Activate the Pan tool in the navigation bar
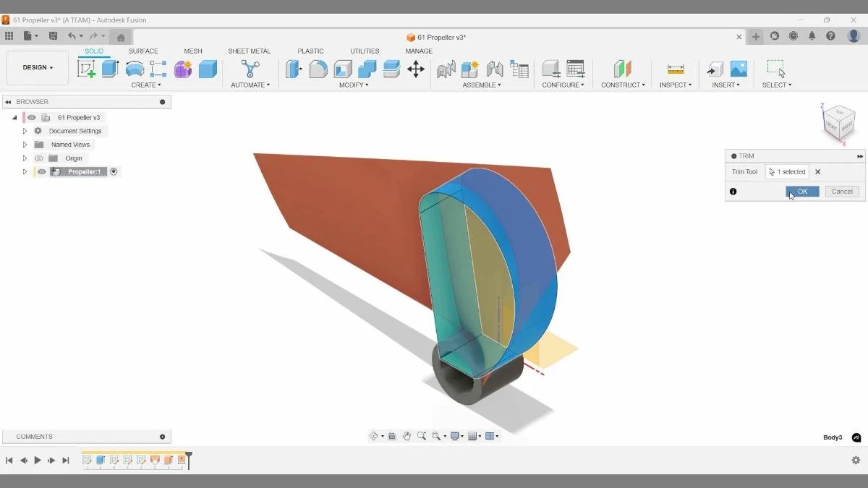The image size is (868, 488). 407,436
